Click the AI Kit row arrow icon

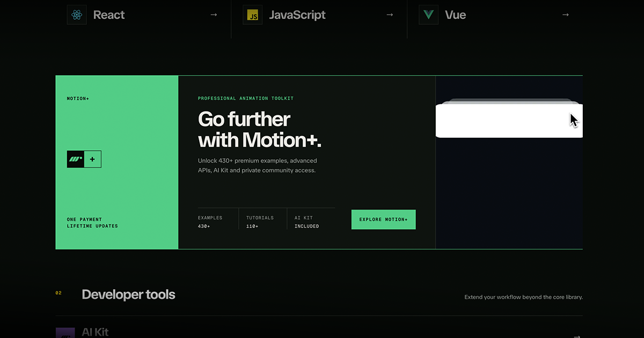click(x=577, y=336)
